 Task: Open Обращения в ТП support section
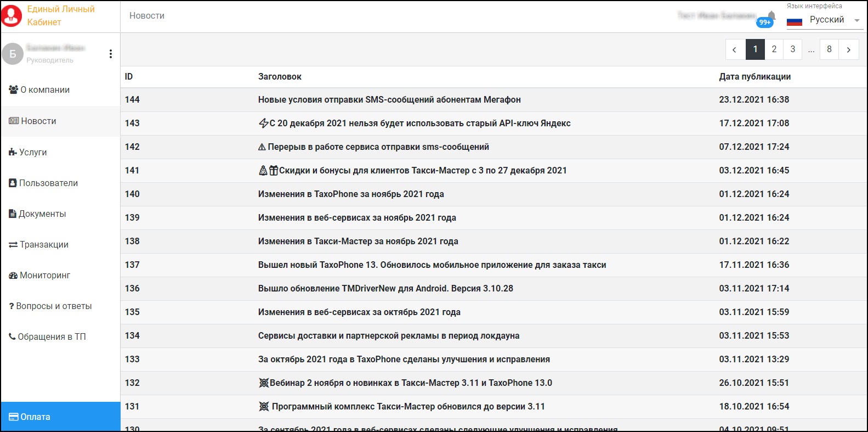coord(52,337)
